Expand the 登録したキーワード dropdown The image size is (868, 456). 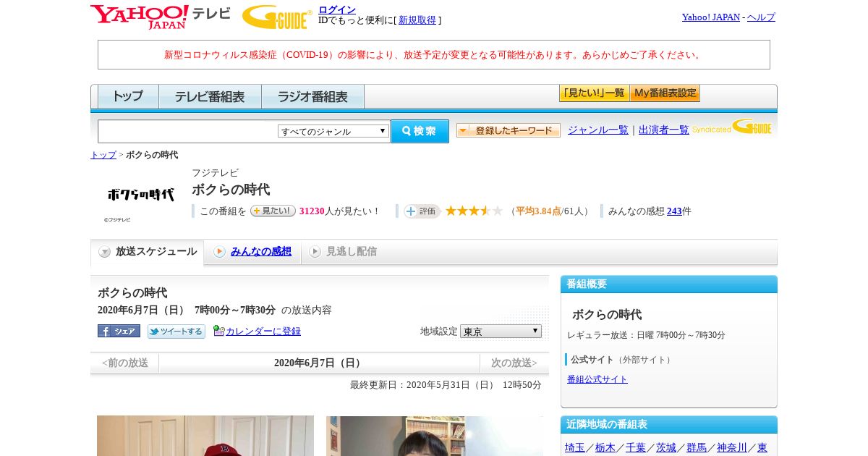[508, 130]
